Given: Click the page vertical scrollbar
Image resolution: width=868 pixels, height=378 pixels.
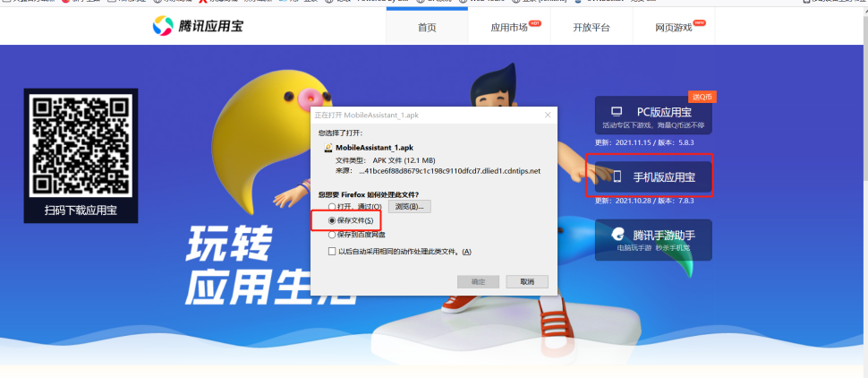Looking at the screenshot, I should [x=864, y=192].
